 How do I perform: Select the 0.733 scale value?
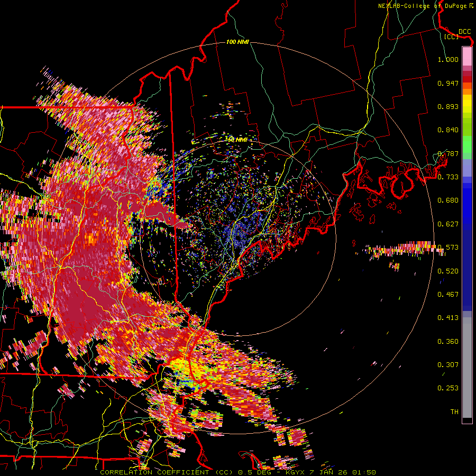click(x=448, y=177)
